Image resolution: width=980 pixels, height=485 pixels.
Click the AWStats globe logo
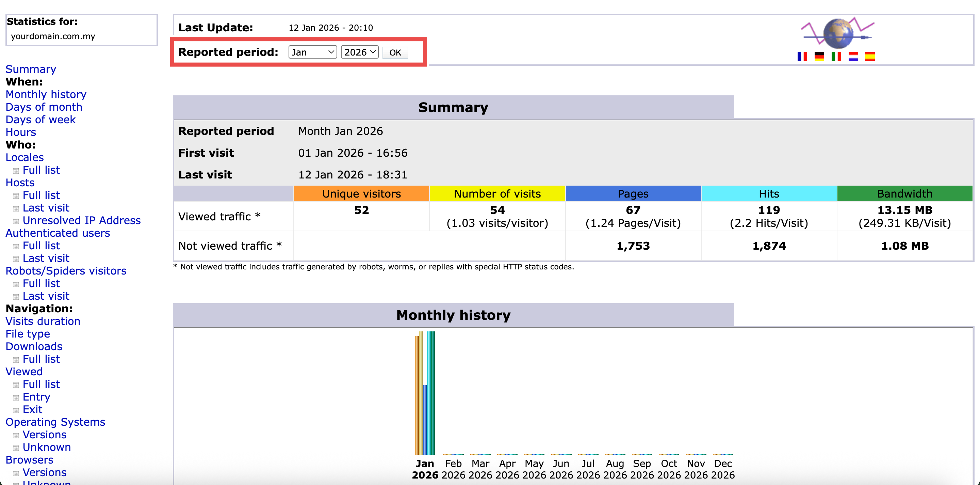point(838,33)
